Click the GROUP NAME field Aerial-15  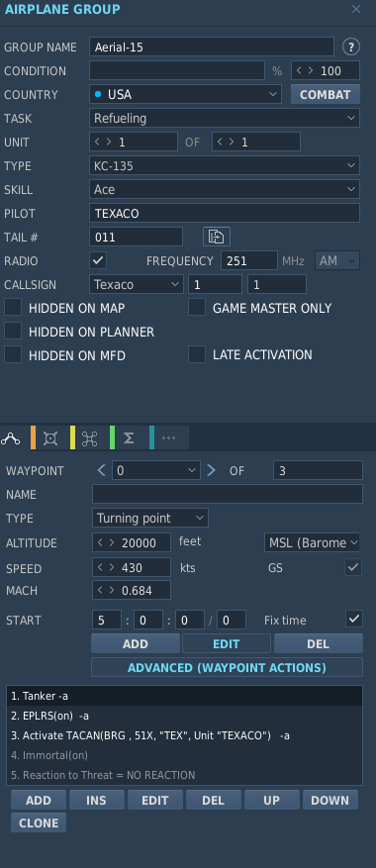pos(212,48)
